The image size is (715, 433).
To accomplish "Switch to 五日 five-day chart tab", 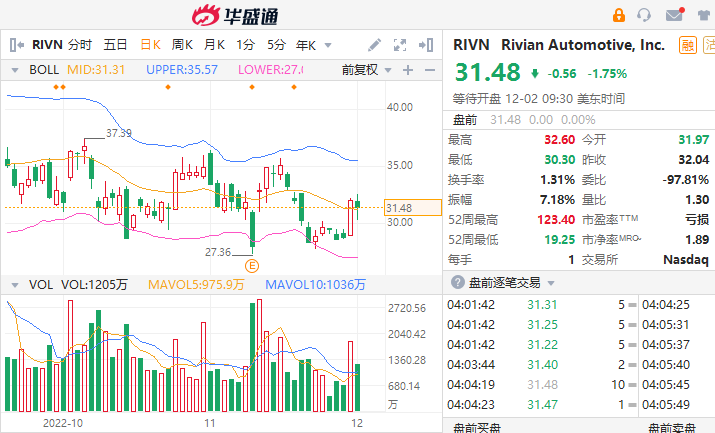I will (x=115, y=45).
